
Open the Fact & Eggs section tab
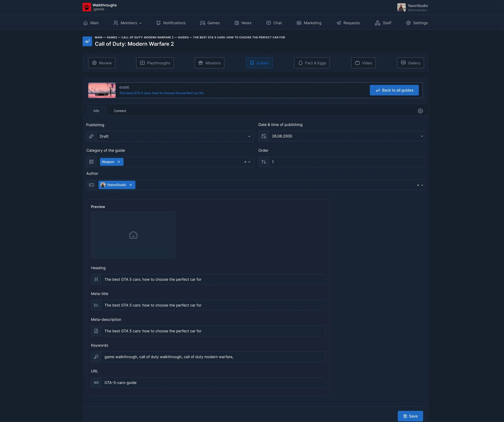pyautogui.click(x=312, y=63)
